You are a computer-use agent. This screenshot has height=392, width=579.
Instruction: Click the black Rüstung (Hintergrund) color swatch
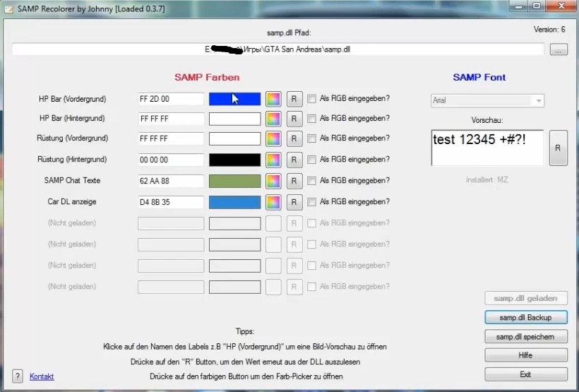coord(235,160)
